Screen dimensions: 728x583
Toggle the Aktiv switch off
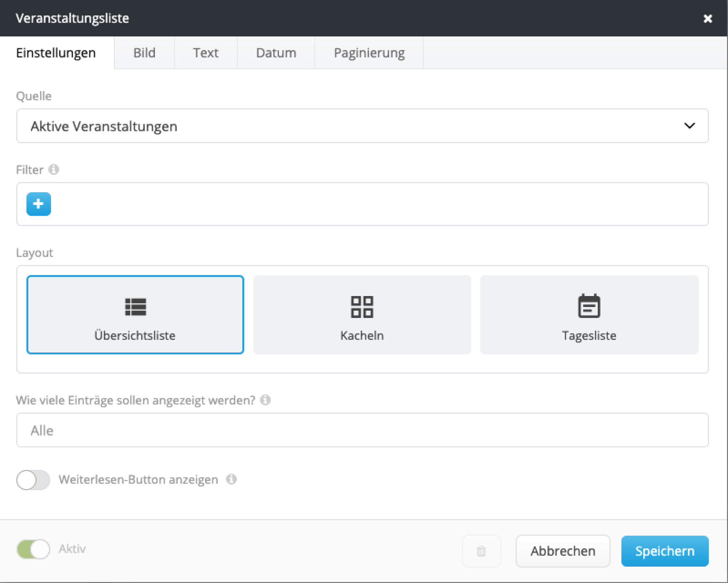(x=33, y=549)
